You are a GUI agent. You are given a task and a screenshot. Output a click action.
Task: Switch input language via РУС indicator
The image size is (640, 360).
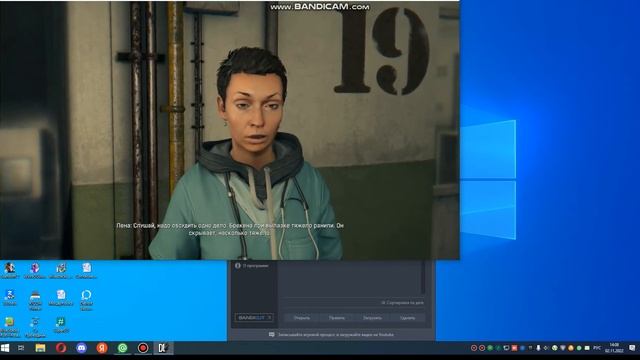point(597,348)
